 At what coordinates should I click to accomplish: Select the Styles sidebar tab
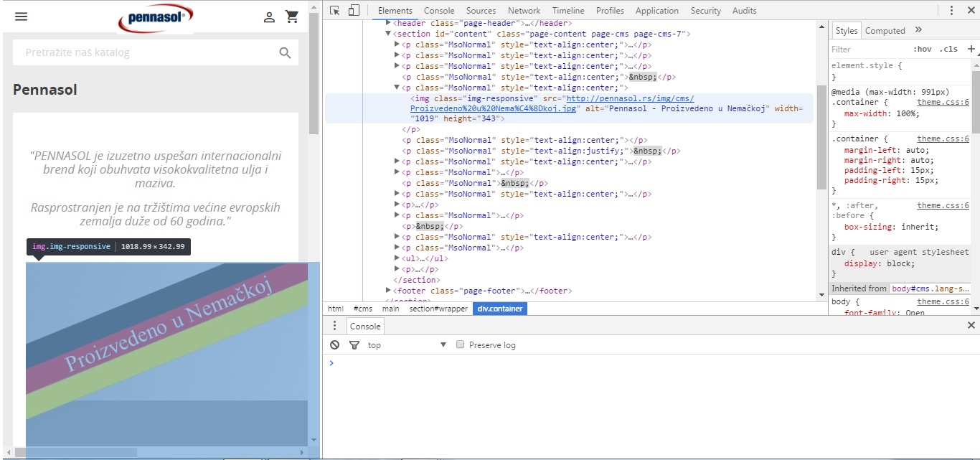pyautogui.click(x=846, y=30)
